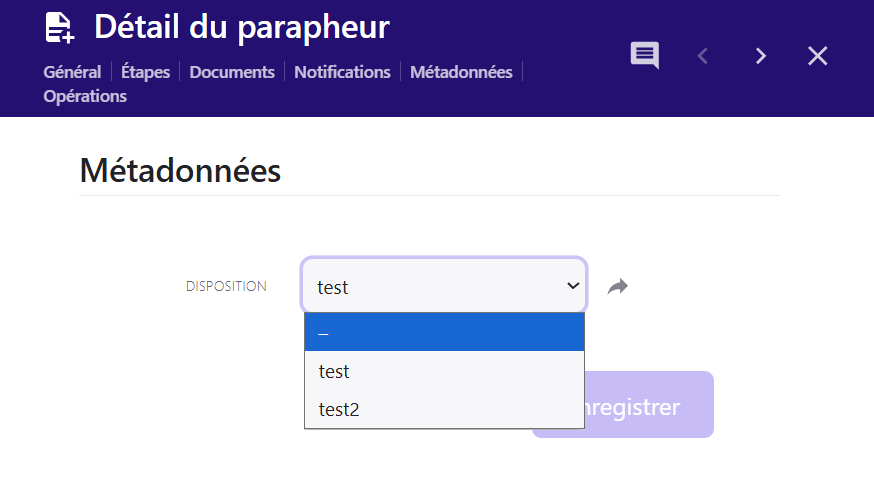874x486 pixels.
Task: Click the Enregistrer button
Action: pyautogui.click(x=648, y=407)
